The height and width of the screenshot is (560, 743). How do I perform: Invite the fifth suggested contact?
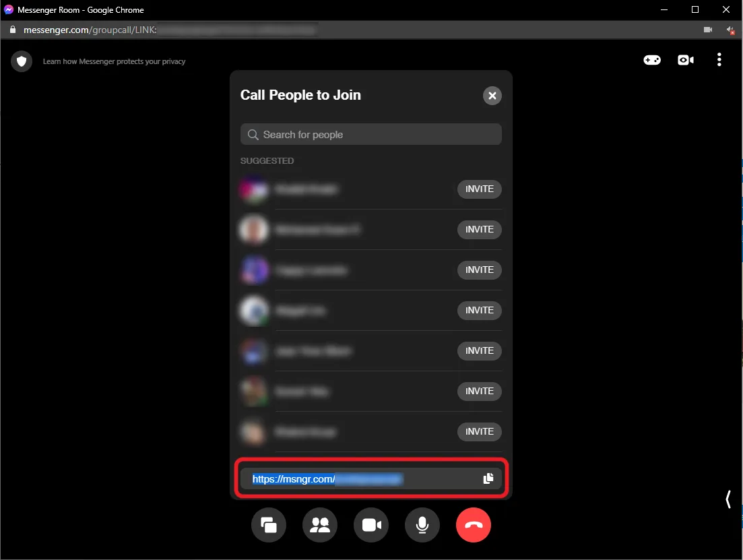tap(479, 351)
